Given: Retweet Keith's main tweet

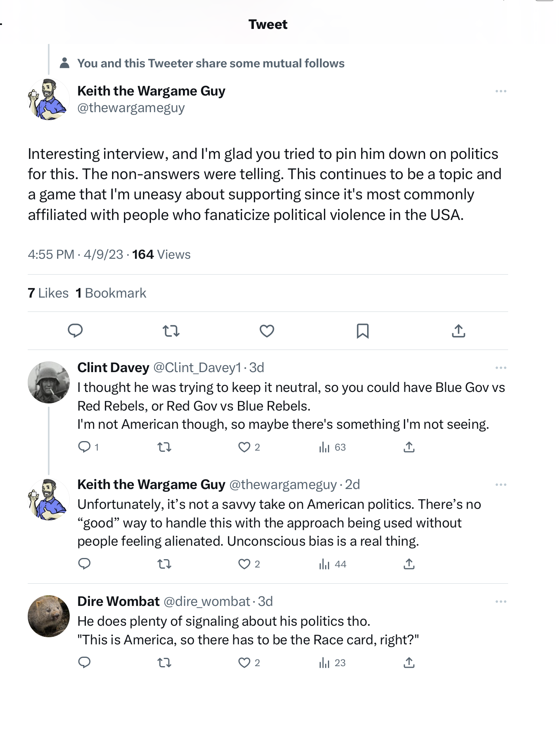Looking at the screenshot, I should coord(171,331).
